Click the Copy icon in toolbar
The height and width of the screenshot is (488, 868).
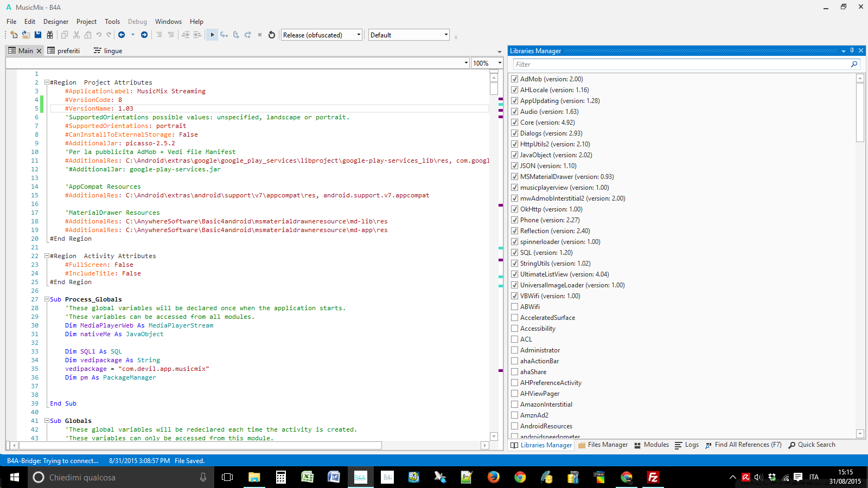[64, 35]
